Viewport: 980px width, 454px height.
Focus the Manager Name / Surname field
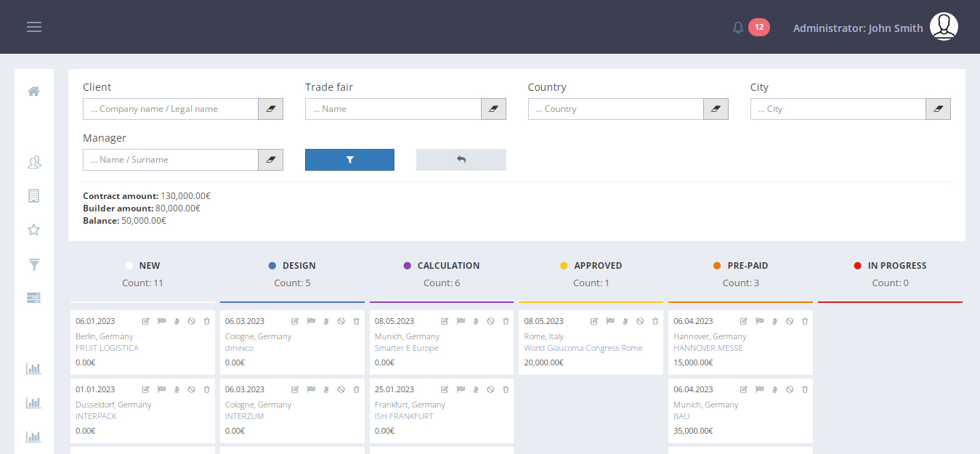point(171,160)
